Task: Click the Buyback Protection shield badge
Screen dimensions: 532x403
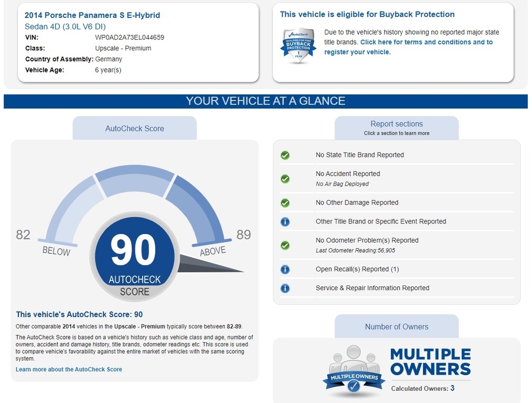Action: click(x=299, y=46)
